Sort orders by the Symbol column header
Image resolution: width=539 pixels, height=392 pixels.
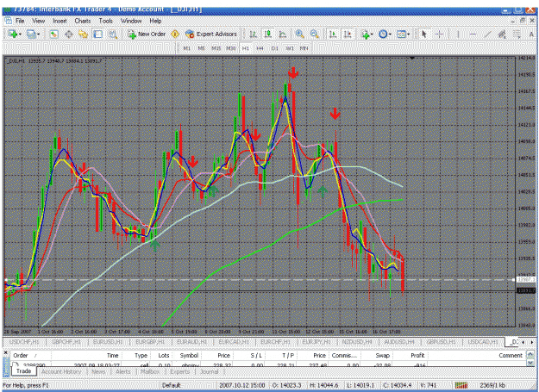[x=189, y=356]
